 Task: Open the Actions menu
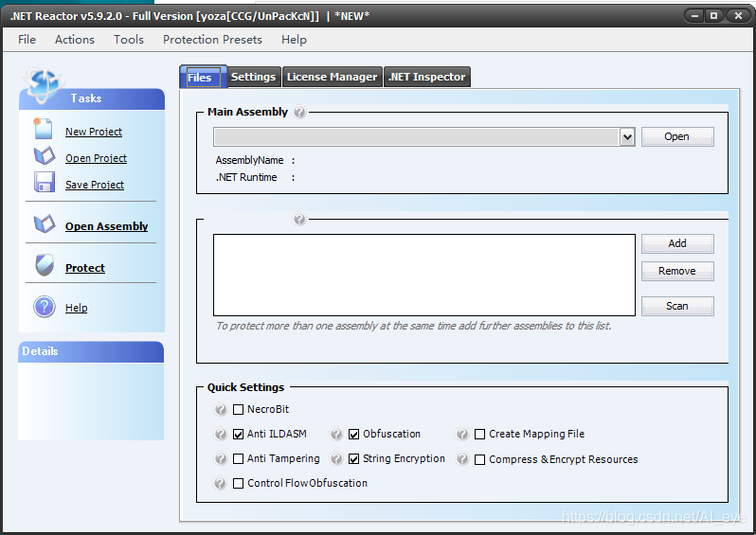coord(75,40)
